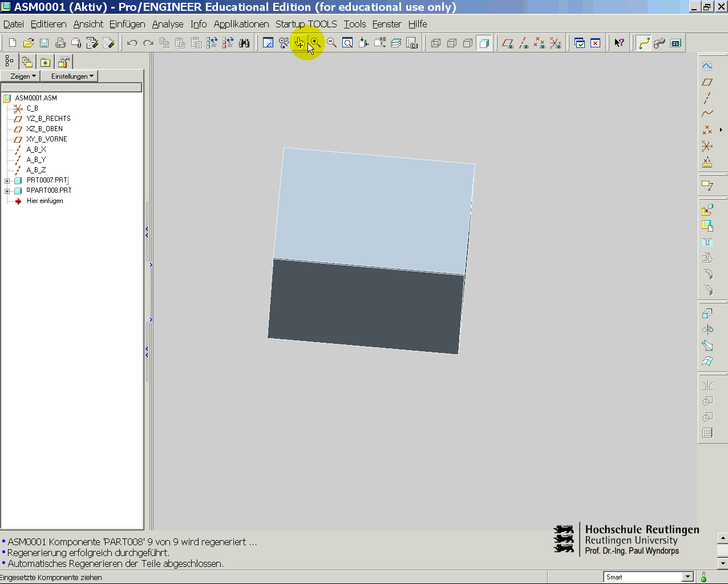Select XY_B_VORNE plane in model tree

click(x=47, y=139)
